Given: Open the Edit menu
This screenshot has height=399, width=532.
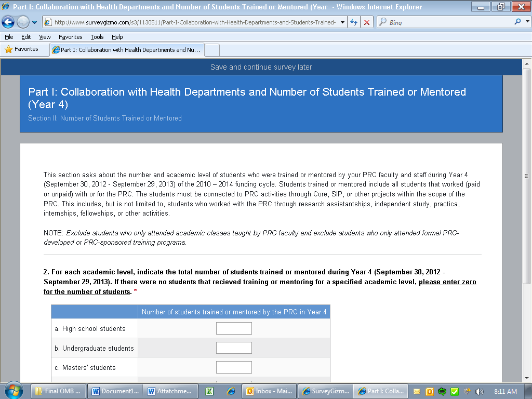Looking at the screenshot, I should (x=26, y=37).
